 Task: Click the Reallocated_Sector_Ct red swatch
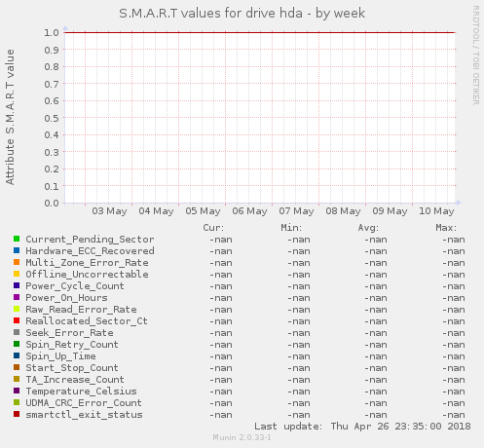pos(17,320)
